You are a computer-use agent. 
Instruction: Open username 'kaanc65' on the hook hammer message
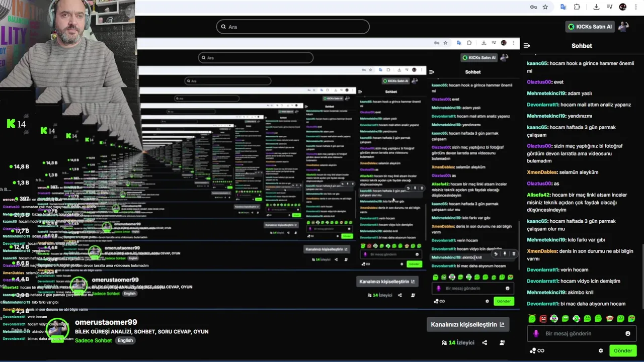(x=537, y=63)
